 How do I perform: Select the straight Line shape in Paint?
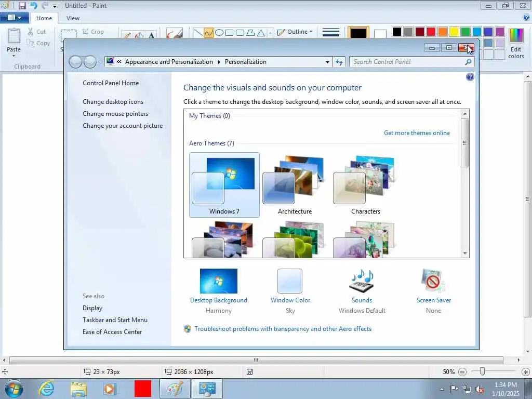198,33
